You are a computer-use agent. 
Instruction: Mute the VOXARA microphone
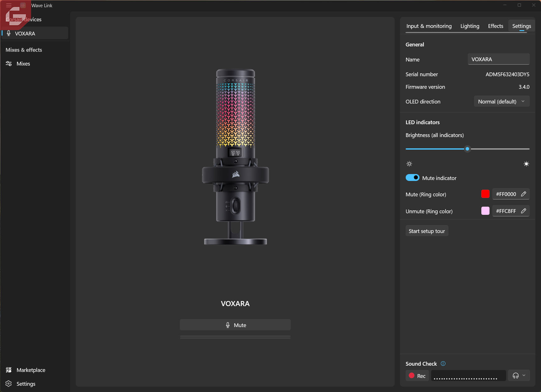point(235,325)
